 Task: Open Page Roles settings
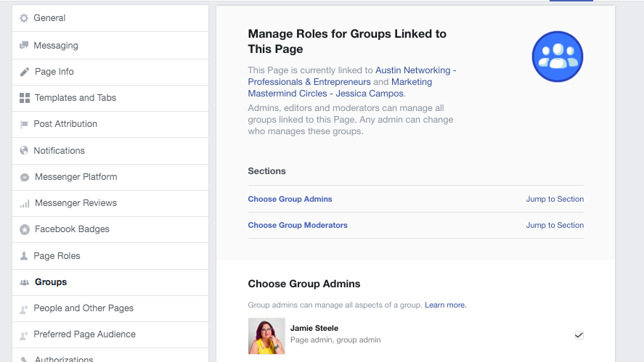[x=57, y=256]
